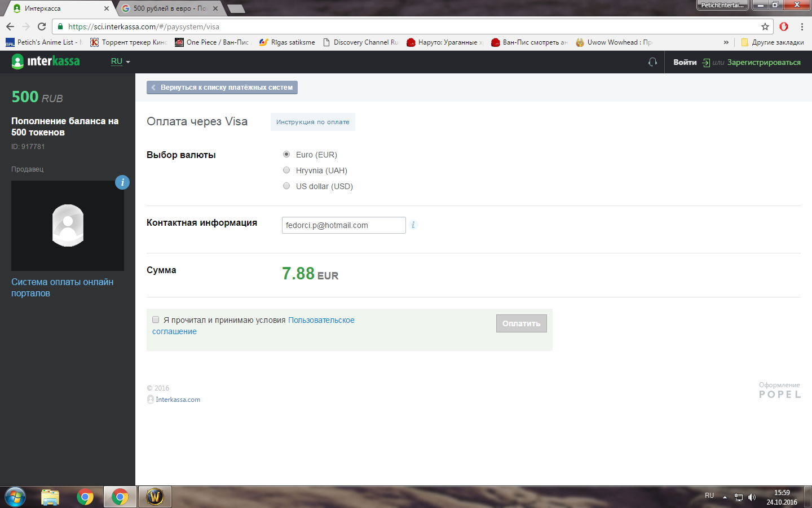Click the RU keyboard language indicator in the taskbar
Screen dimensions: 812x508
click(709, 496)
